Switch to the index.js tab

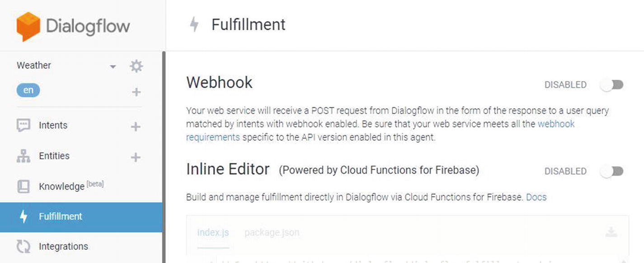click(213, 233)
